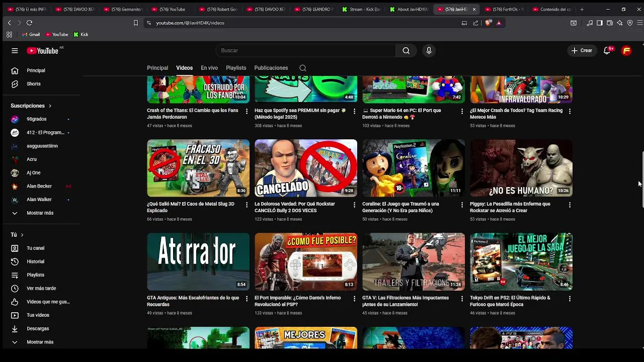Image resolution: width=644 pixels, height=362 pixels.
Task: Click the search magnifier button
Action: tap(406, 50)
